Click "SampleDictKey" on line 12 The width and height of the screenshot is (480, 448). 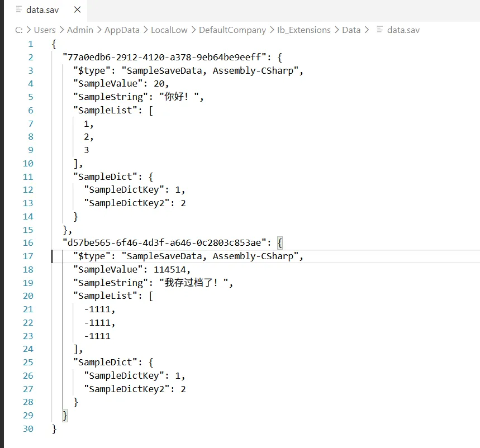tap(124, 190)
